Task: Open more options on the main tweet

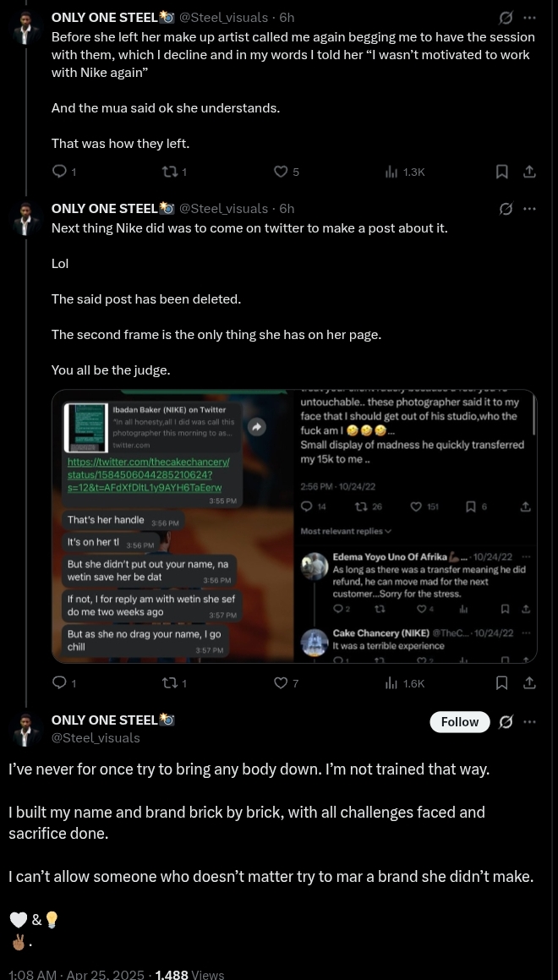Action: [x=529, y=722]
